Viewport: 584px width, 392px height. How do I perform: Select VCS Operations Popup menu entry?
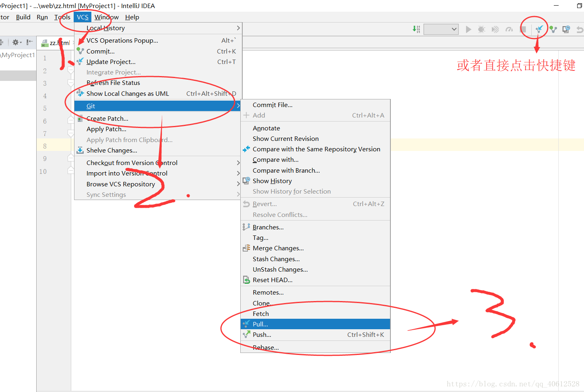(x=158, y=40)
